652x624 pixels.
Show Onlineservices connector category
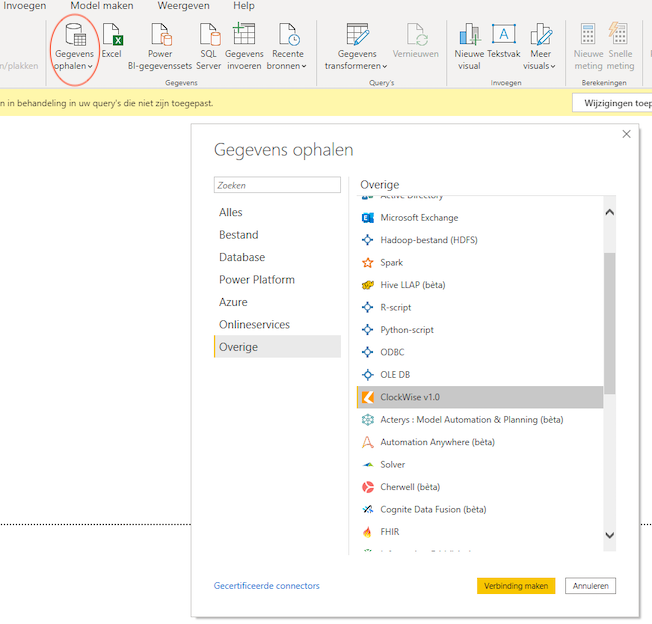click(277, 325)
